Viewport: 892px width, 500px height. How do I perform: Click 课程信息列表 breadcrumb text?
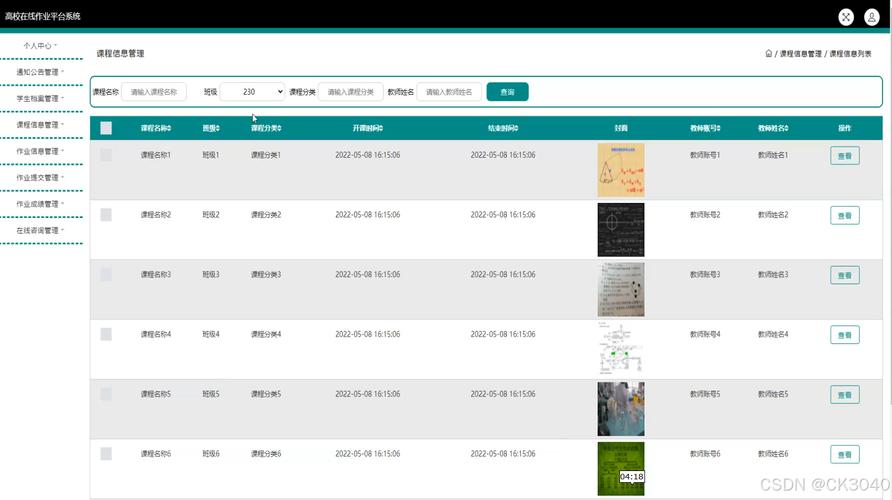click(x=850, y=53)
